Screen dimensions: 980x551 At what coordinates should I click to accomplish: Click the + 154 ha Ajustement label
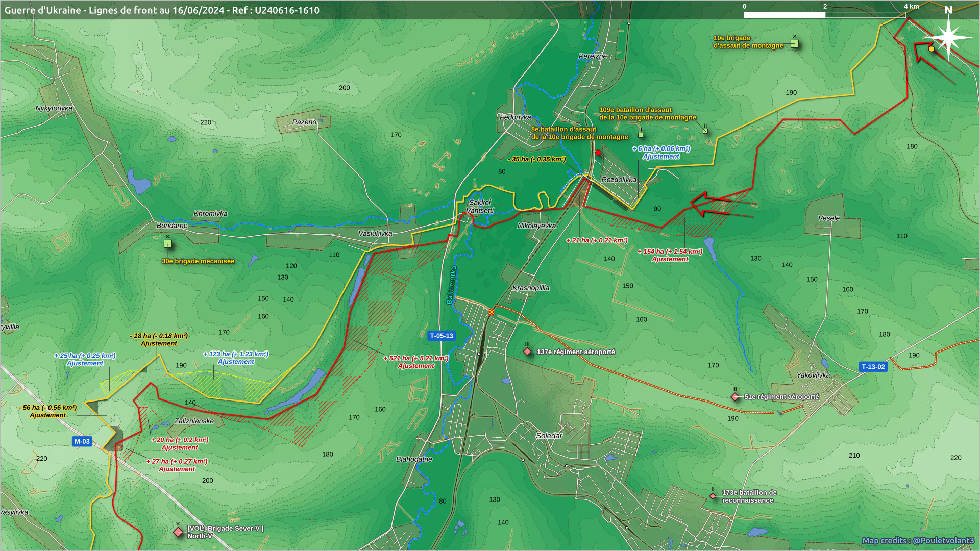670,255
